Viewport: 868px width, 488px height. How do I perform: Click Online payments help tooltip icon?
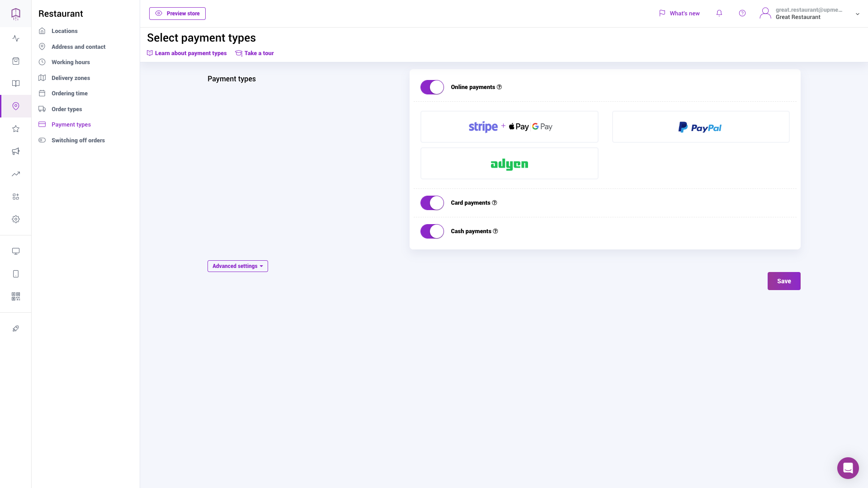click(x=500, y=87)
